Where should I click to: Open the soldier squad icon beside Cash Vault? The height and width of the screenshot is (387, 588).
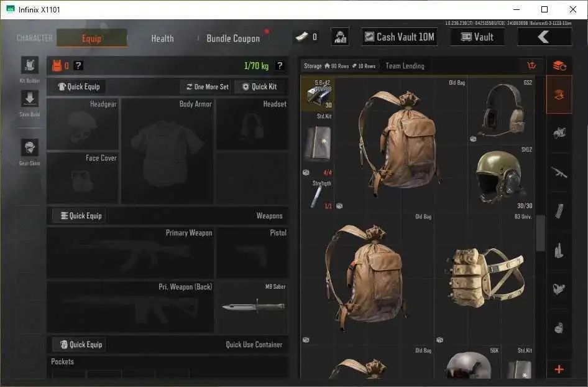click(x=340, y=37)
